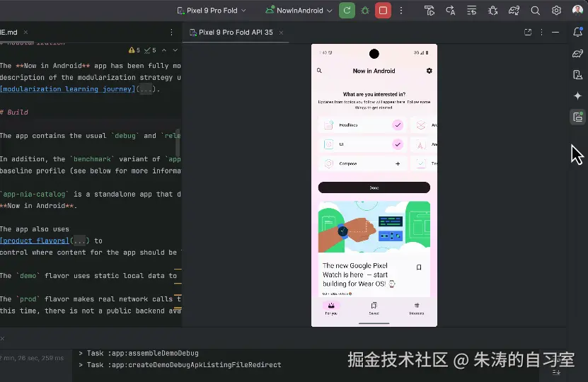Image resolution: width=588 pixels, height=382 pixels.
Task: Click the Code With Me toolbar icon
Action: click(x=429, y=11)
